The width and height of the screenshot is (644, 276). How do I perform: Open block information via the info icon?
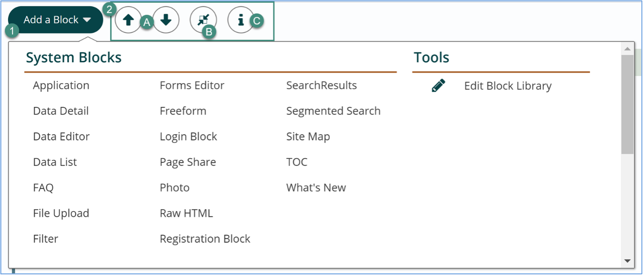(x=241, y=20)
